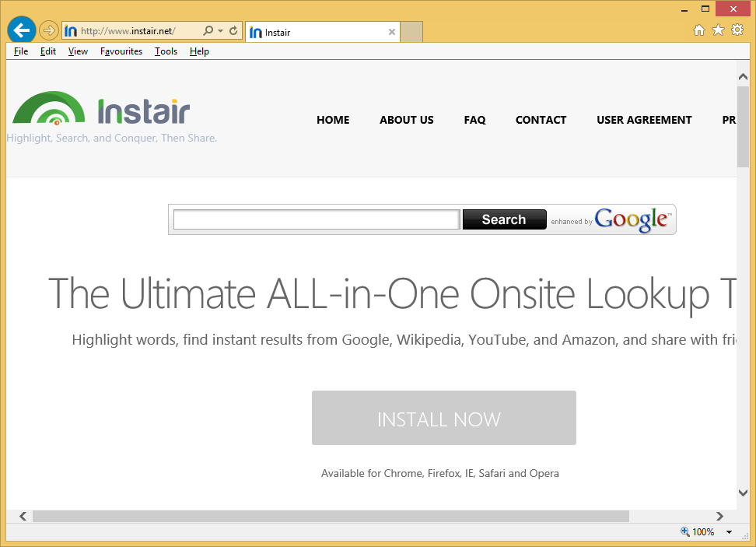This screenshot has height=547, width=756.
Task: Open Favourites star icon
Action: (718, 30)
